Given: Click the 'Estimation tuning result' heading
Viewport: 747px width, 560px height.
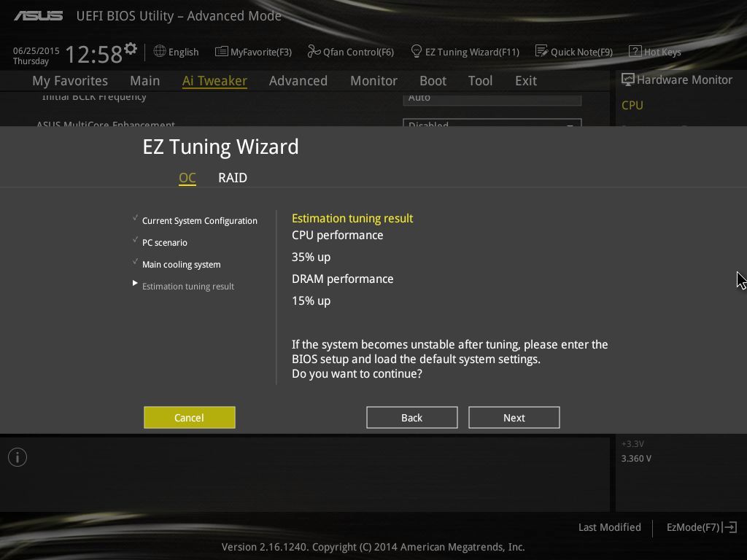Looking at the screenshot, I should tap(352, 218).
